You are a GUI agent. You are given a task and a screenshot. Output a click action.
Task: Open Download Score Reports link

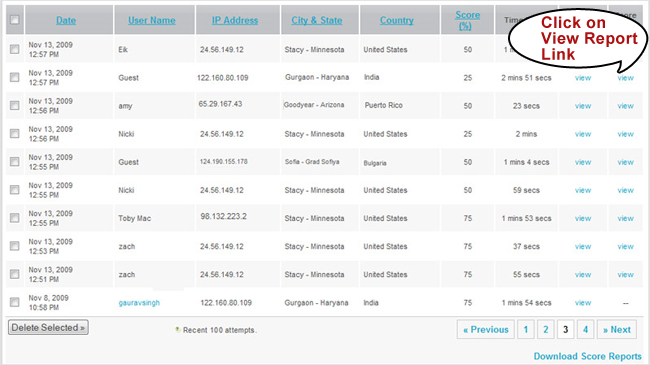pyautogui.click(x=587, y=356)
